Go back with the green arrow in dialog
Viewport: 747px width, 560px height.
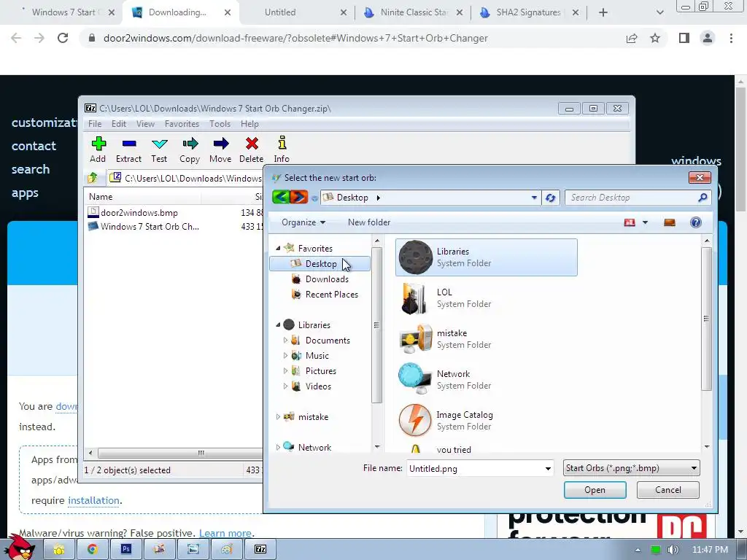pyautogui.click(x=281, y=197)
